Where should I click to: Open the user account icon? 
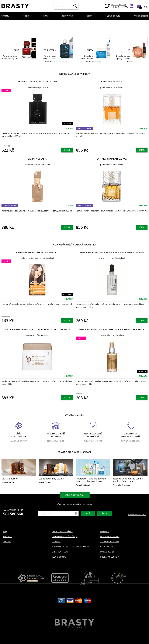point(132,6)
